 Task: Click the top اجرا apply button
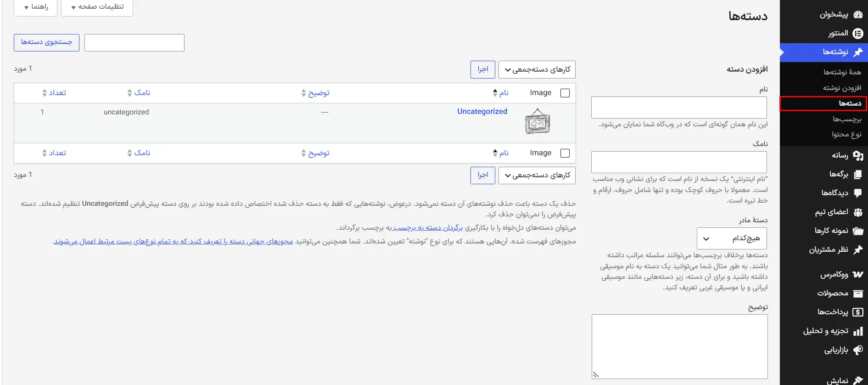pyautogui.click(x=483, y=70)
